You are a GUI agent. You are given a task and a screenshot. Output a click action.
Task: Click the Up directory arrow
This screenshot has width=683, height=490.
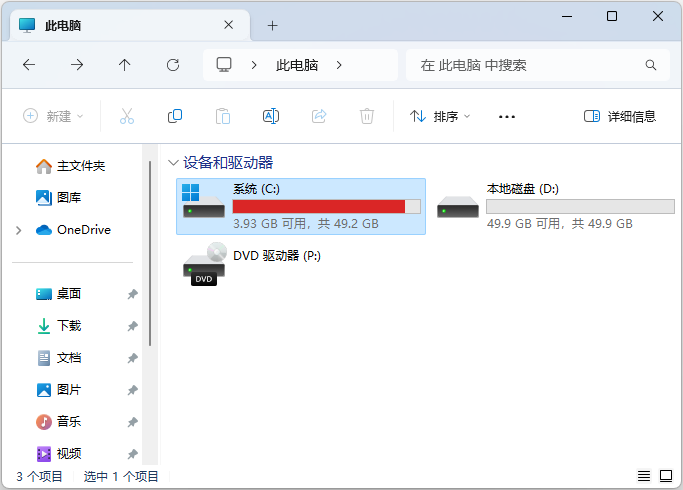pyautogui.click(x=125, y=65)
